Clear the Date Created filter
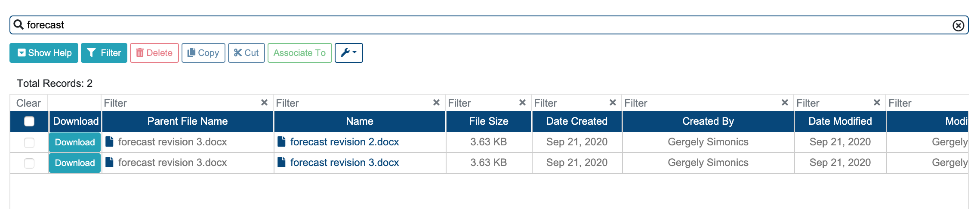 (613, 103)
